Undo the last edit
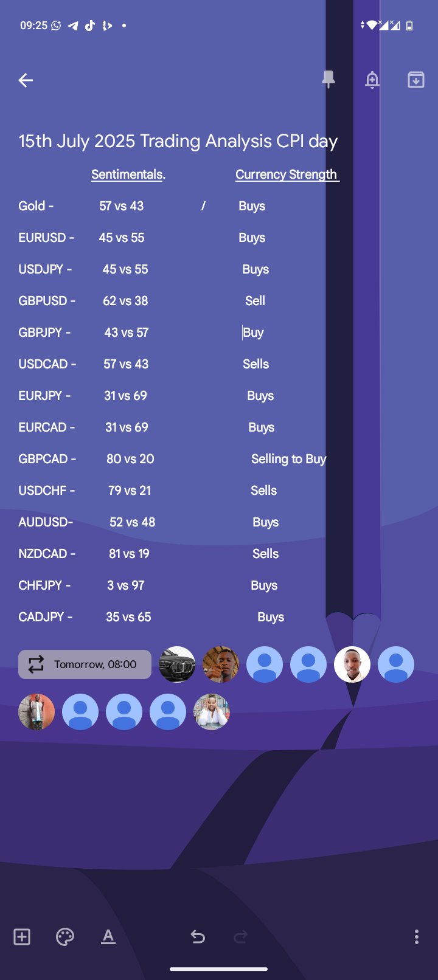The height and width of the screenshot is (980, 438). point(198,937)
